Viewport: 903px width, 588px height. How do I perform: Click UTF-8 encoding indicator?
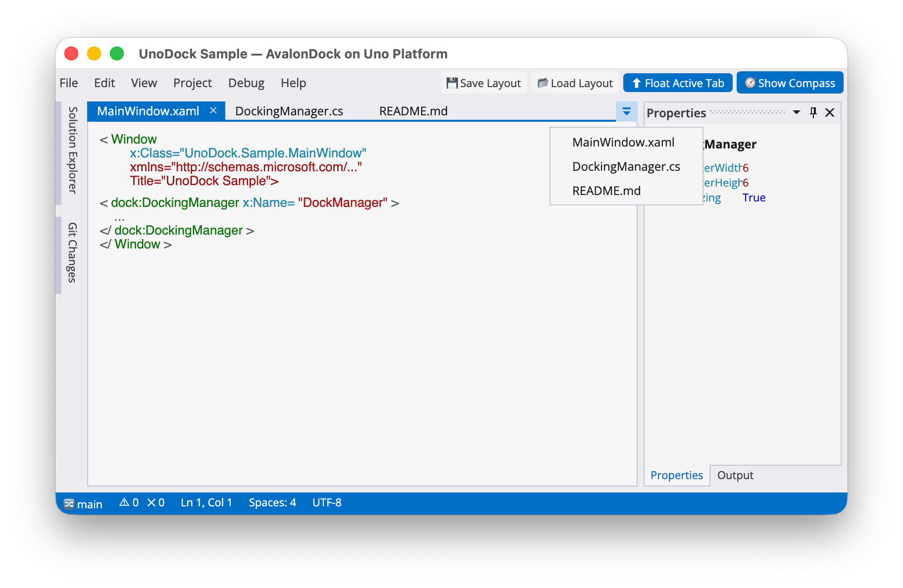327,502
